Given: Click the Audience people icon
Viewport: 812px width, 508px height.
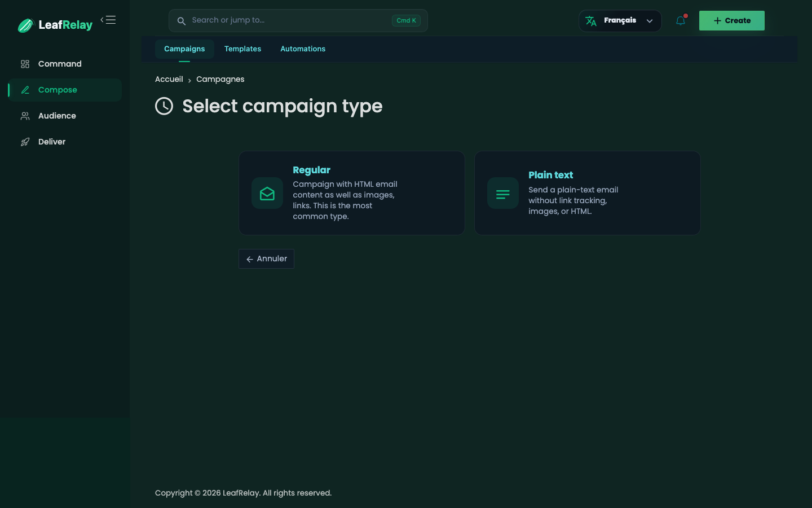Looking at the screenshot, I should click(x=25, y=116).
